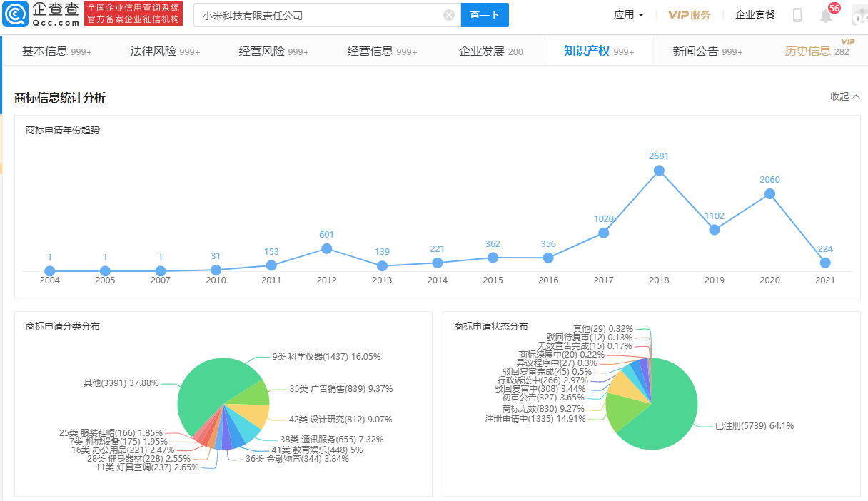
Task: Go to the 企业发展 tab
Action: 490,51
